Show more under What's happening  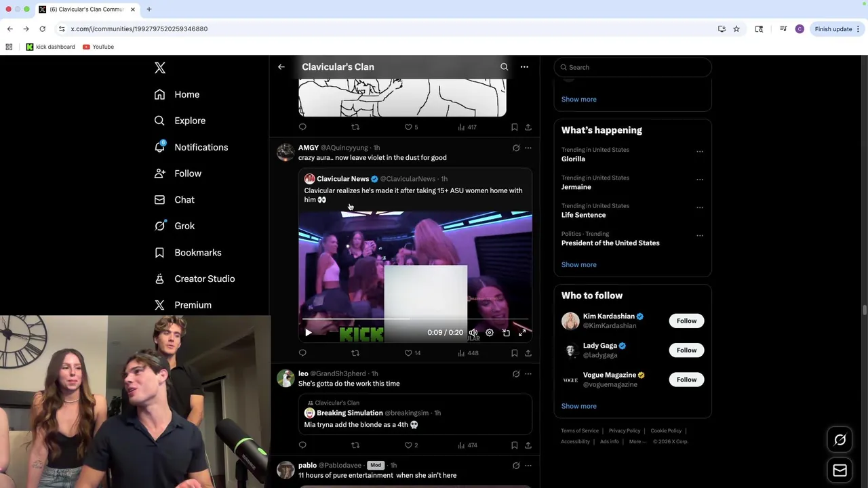tap(578, 264)
